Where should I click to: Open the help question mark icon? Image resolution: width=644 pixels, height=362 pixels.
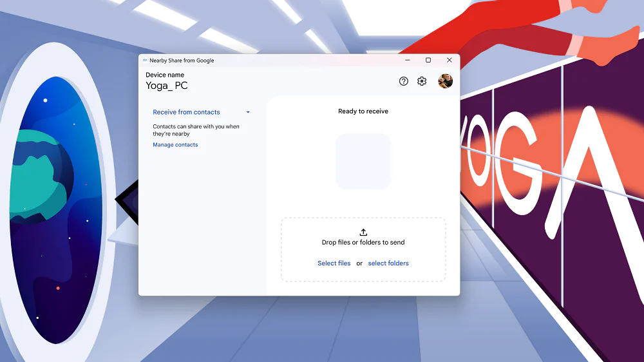click(403, 81)
